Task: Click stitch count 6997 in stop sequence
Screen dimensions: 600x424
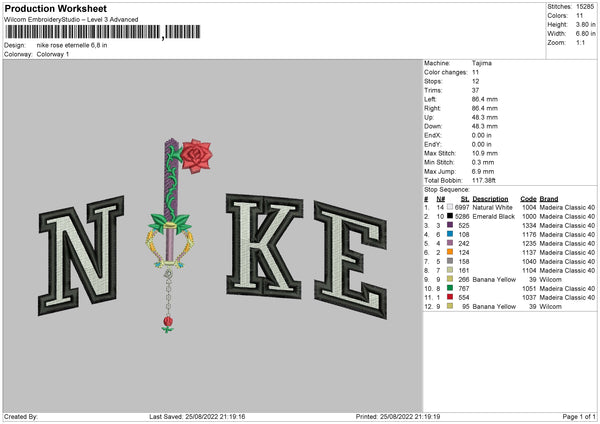Action: point(462,207)
